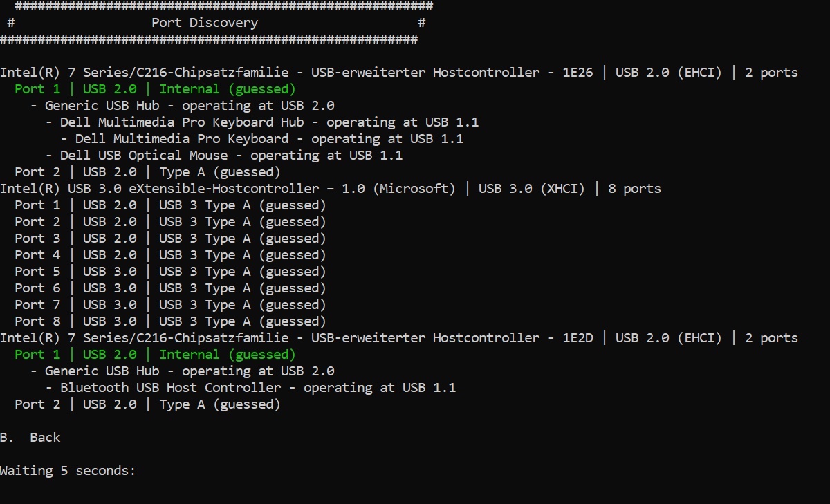Screen dimensions: 830x504
Task: Click the Bluetooth USB Host Controller entry
Action: [x=257, y=388]
